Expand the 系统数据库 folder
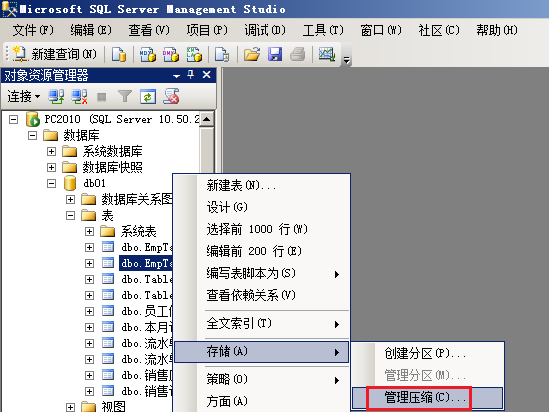 coord(51,152)
